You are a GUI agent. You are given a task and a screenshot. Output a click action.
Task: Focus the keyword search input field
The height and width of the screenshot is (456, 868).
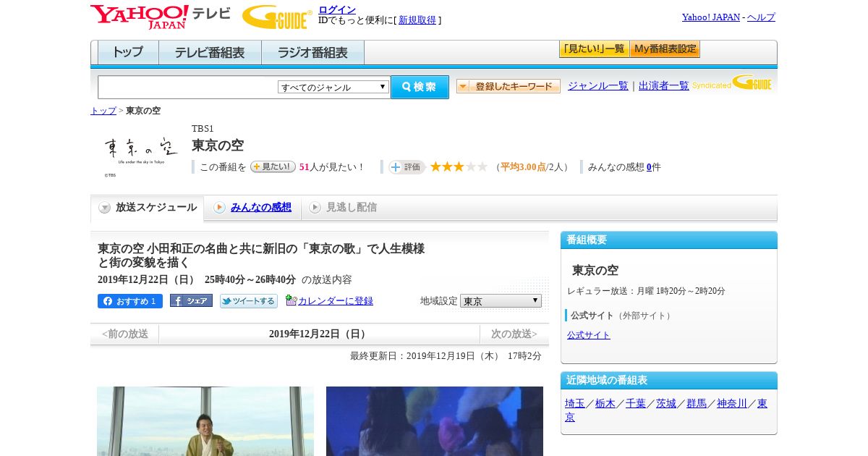[x=188, y=87]
